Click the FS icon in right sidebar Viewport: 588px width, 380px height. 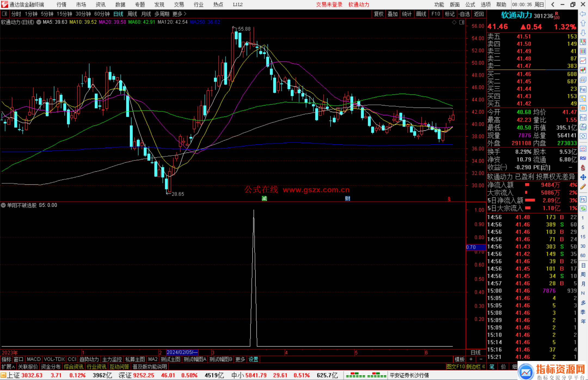[583, 199]
